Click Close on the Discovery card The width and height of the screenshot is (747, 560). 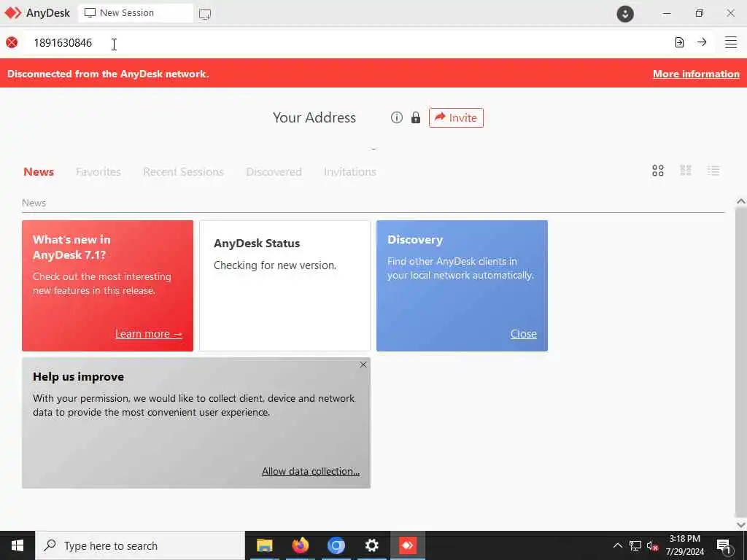click(x=524, y=334)
